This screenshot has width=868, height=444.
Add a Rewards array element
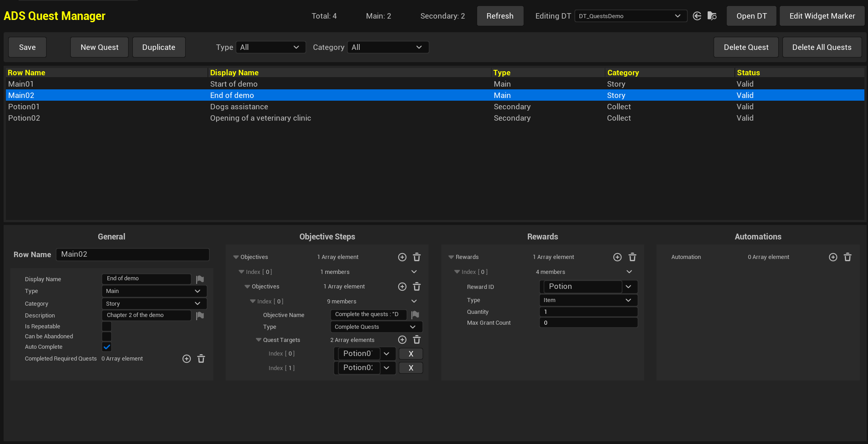(617, 257)
